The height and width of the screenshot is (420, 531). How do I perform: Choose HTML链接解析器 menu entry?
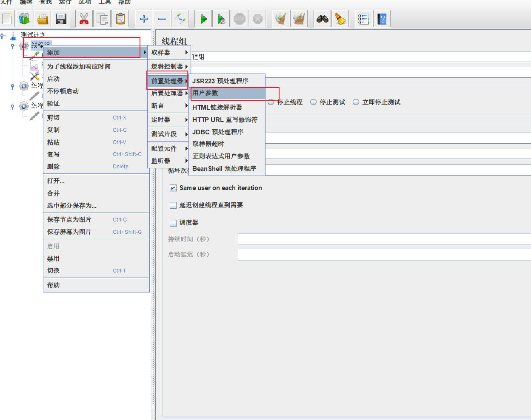tap(227, 107)
